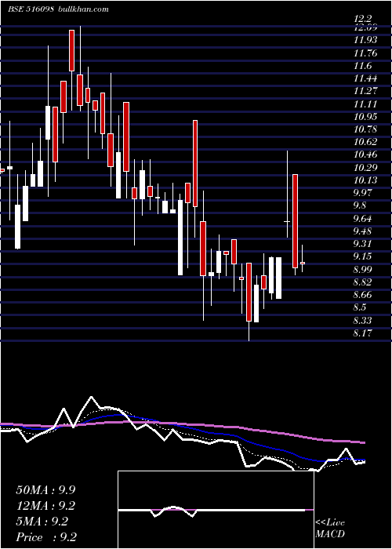This screenshot has width=392, height=549.
Task: Click the 10.29 price level label
Action: 365,167
